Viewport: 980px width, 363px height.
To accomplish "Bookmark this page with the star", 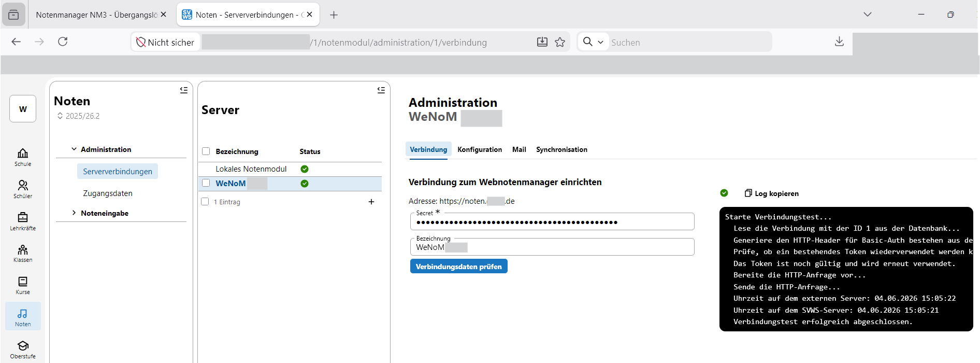I will point(560,42).
